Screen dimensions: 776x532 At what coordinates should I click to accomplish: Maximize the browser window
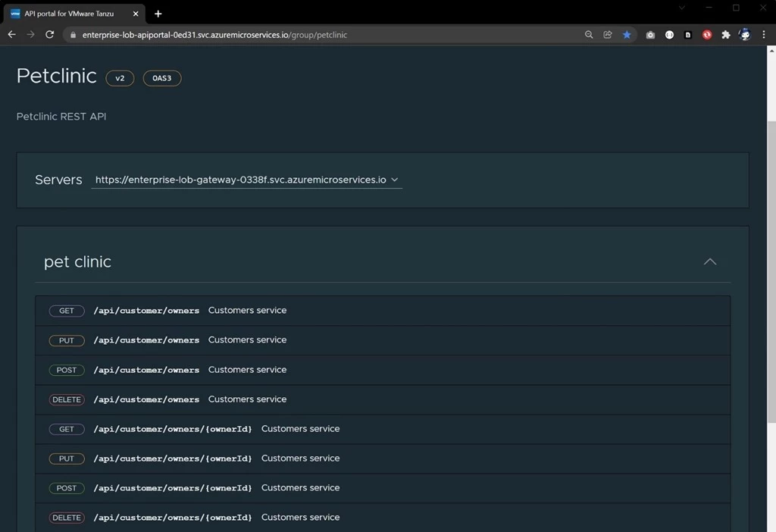pos(736,8)
